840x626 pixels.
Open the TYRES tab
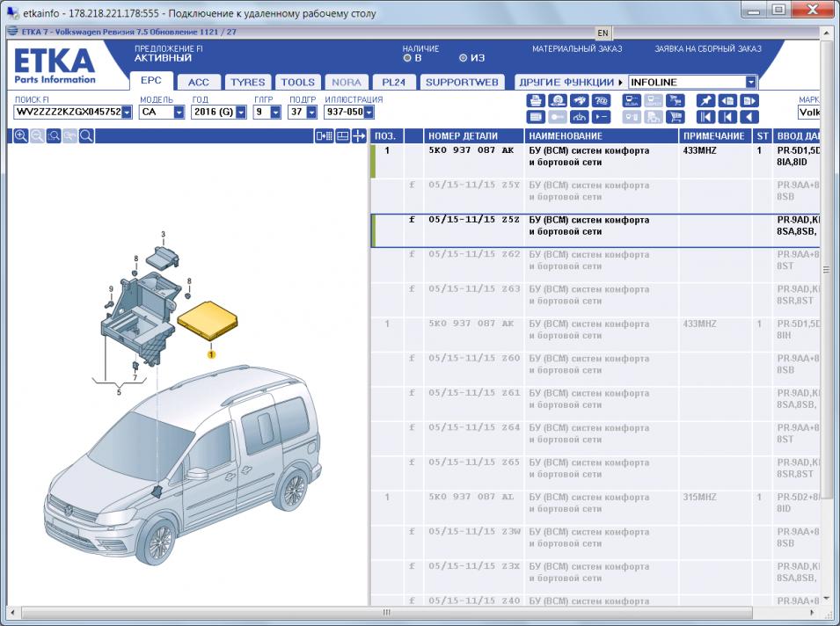point(247,82)
